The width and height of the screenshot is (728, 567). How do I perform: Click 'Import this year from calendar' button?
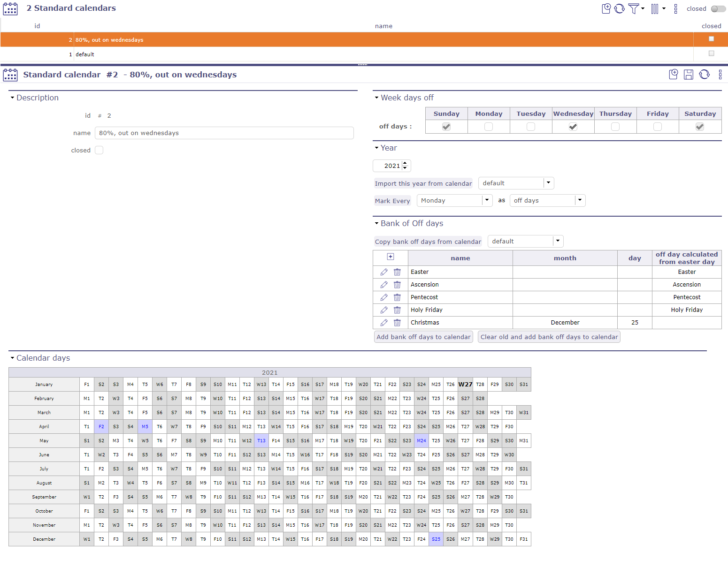pyautogui.click(x=423, y=183)
